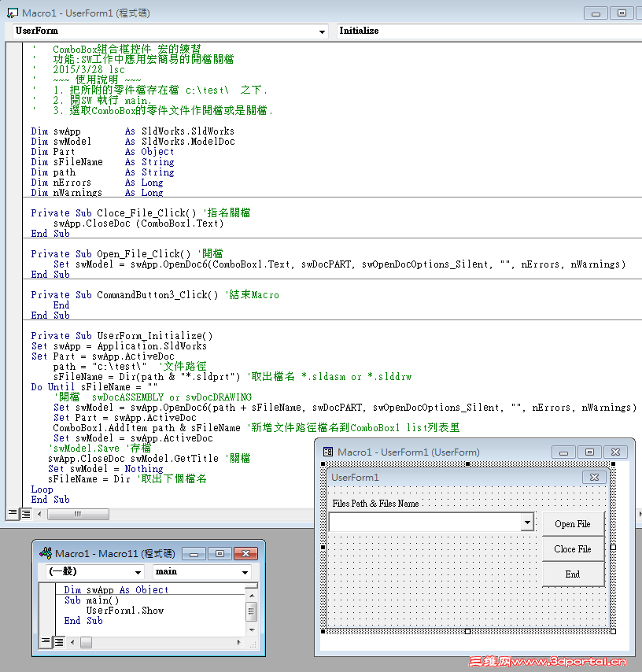Open the UserForm object dropdown in code window

click(322, 31)
